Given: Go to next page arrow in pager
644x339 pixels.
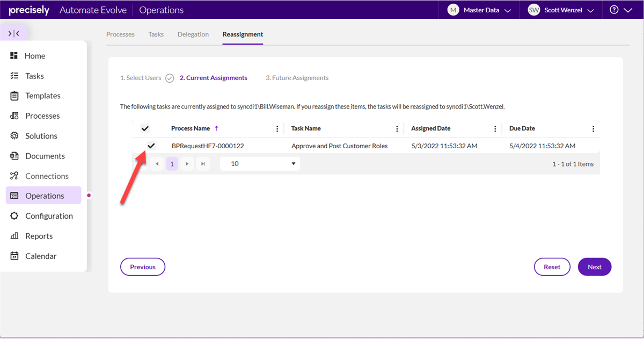Looking at the screenshot, I should pyautogui.click(x=187, y=164).
